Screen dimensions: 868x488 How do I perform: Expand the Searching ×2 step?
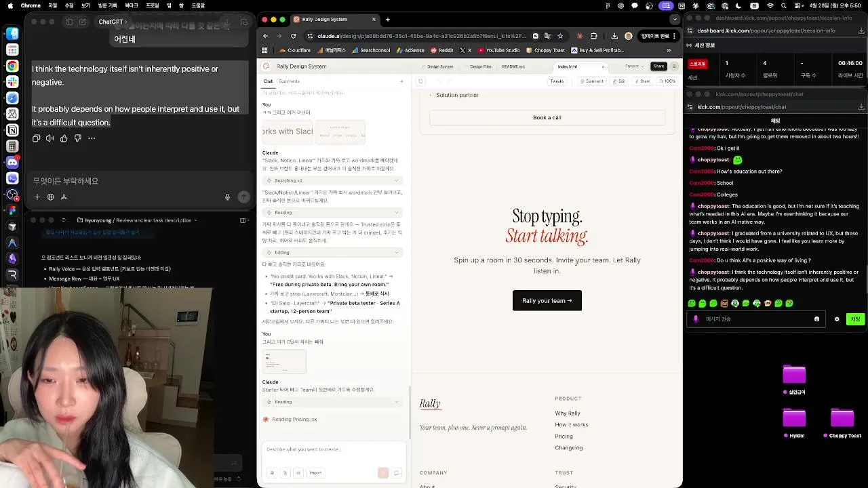click(332, 180)
